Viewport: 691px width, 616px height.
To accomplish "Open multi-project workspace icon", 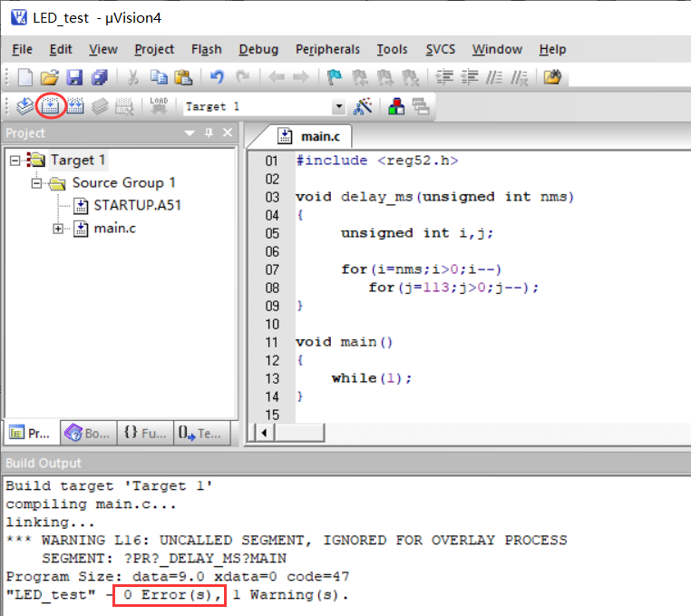I will tap(421, 106).
